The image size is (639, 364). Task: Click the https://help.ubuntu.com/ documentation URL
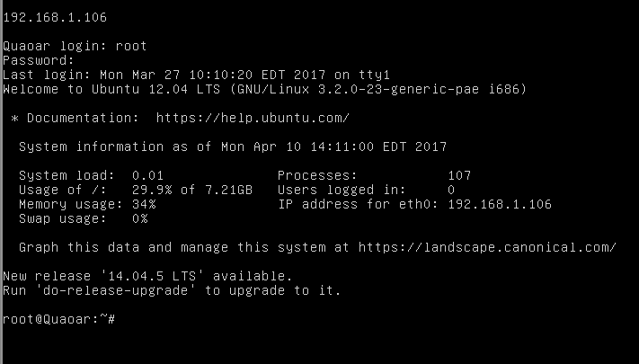click(x=253, y=119)
